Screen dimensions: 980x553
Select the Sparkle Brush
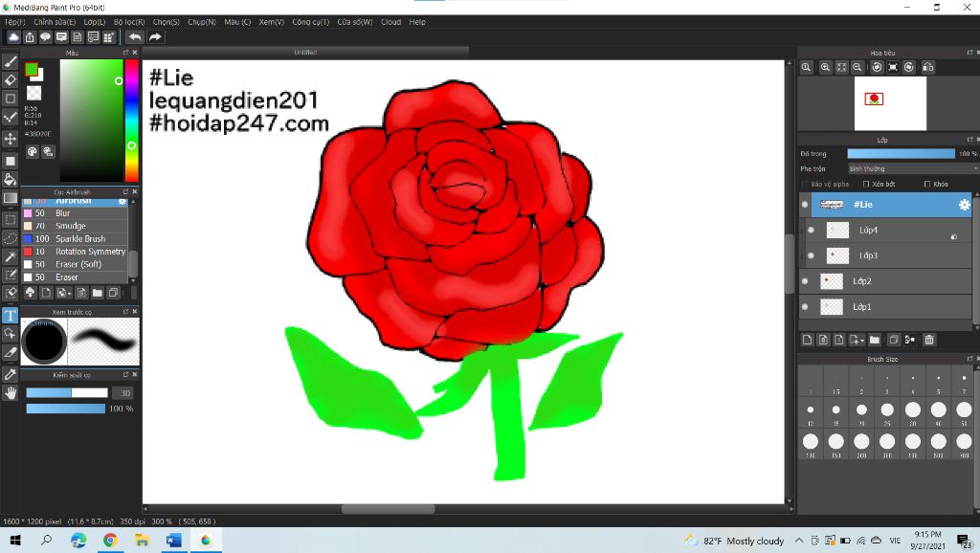[75, 238]
